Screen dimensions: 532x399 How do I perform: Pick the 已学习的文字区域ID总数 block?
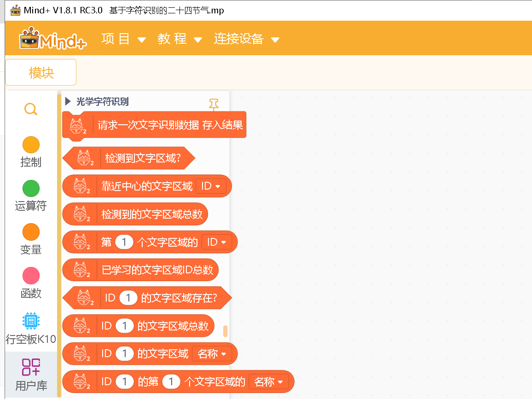[140, 270]
